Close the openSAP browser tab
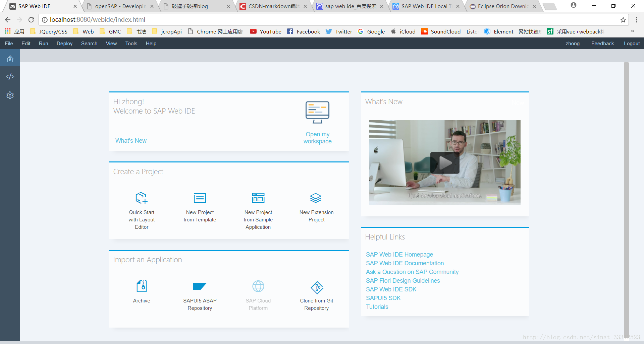 [152, 6]
